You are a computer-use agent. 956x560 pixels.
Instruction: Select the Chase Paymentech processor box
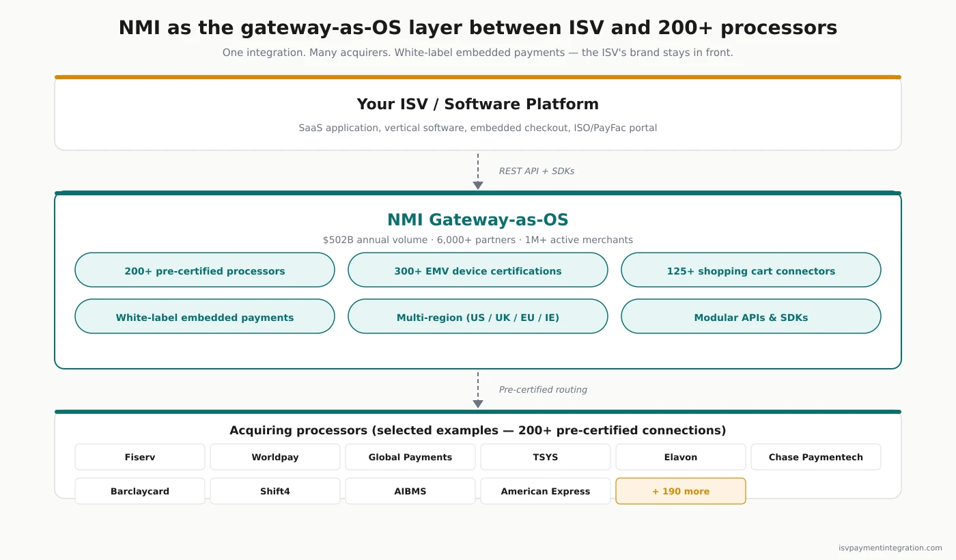(x=816, y=457)
